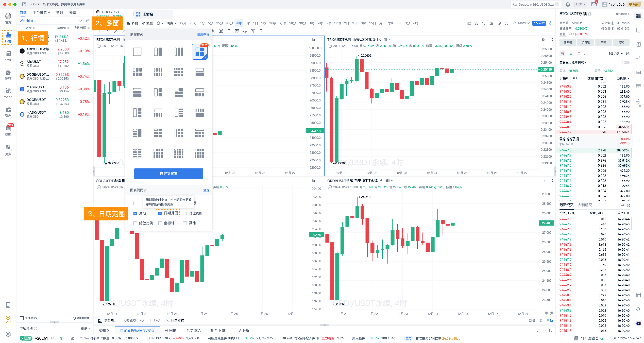Click the 加预警 button

tap(568, 42)
